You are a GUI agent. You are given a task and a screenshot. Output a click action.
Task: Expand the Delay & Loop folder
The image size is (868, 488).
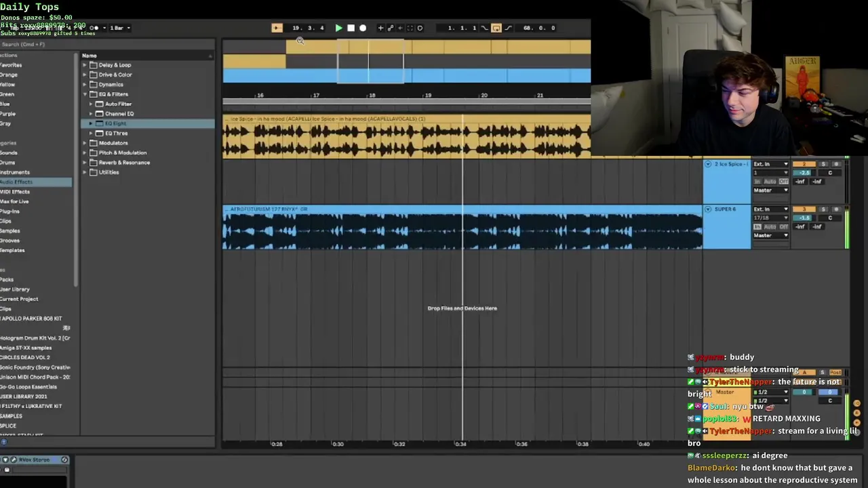point(85,65)
